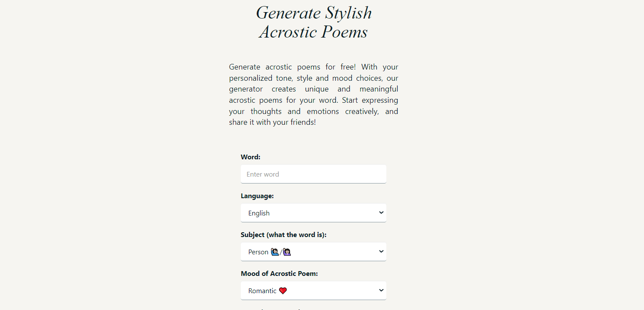Click the 'Generate Stylish Acrostic Poems' heading

(x=314, y=22)
